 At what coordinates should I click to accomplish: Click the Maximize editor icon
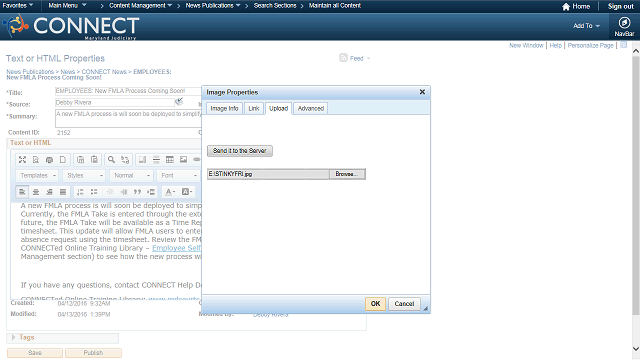(22, 160)
